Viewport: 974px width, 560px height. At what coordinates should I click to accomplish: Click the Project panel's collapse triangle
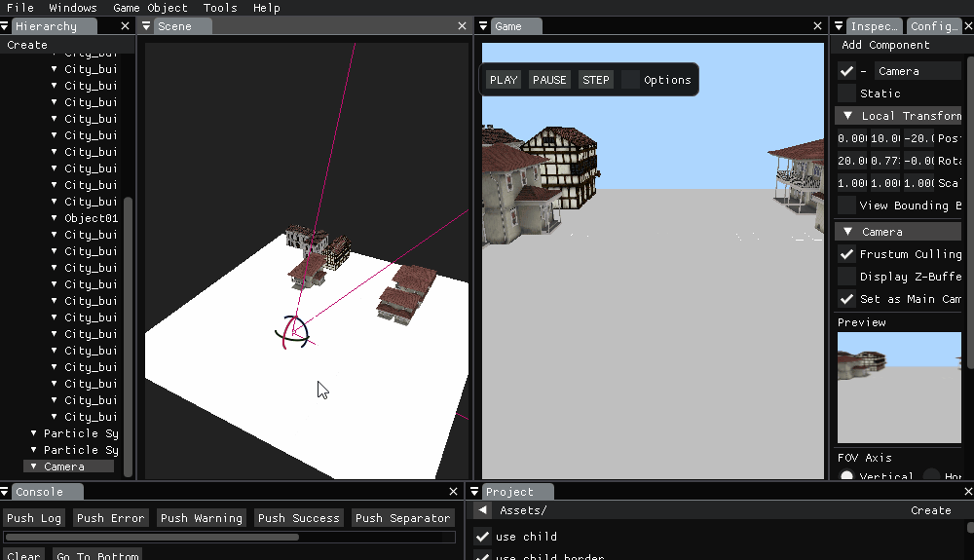[476, 492]
